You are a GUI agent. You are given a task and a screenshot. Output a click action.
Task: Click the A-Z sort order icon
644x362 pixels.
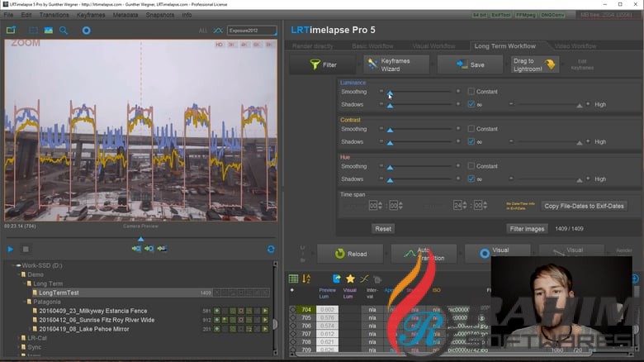point(307,279)
